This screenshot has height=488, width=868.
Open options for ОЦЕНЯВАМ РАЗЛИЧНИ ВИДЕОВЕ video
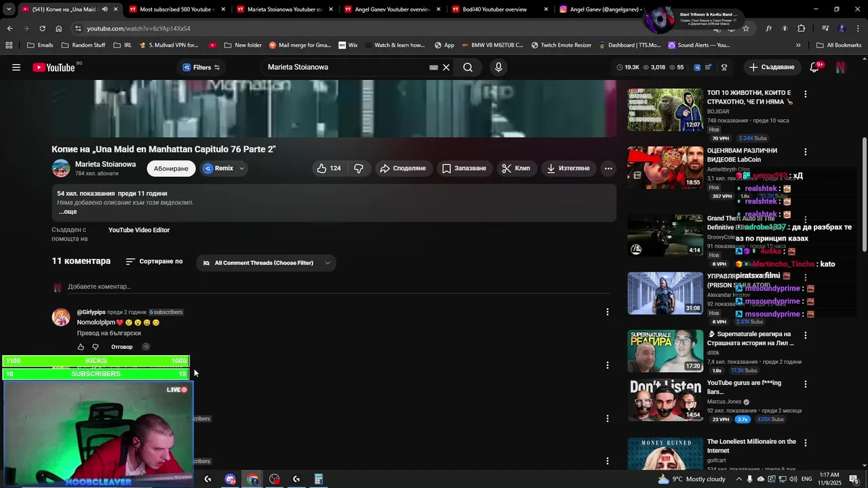[805, 152]
